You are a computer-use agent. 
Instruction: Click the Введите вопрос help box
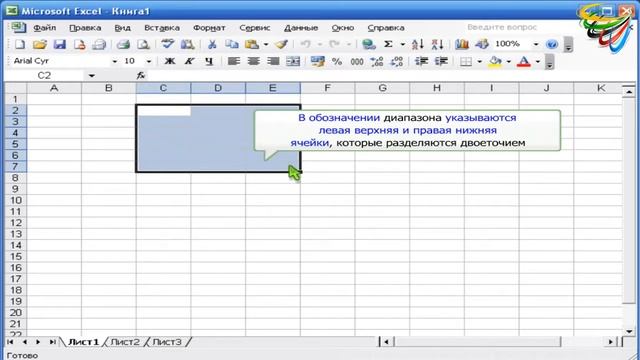click(x=502, y=27)
